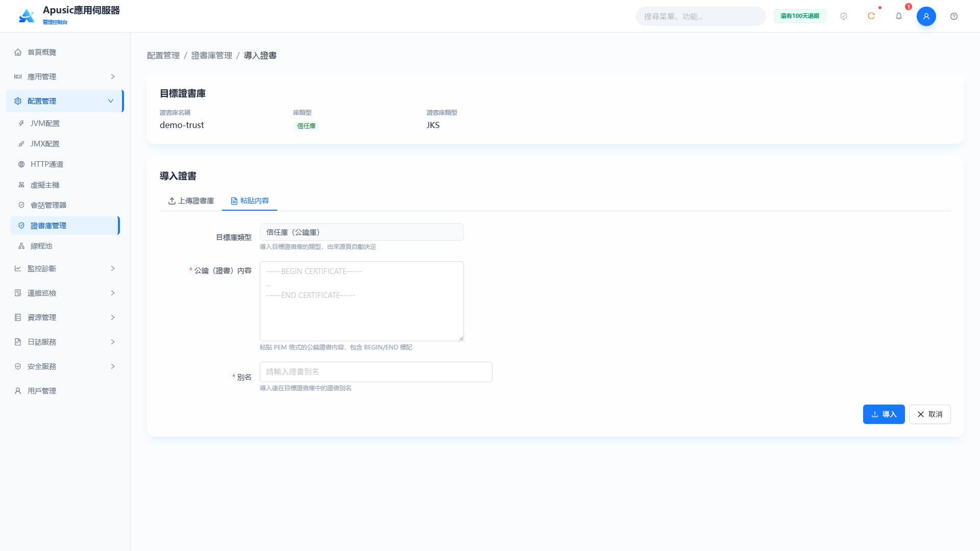Click the JKS keystore type value
This screenshot has width=980, height=551.
click(x=433, y=125)
